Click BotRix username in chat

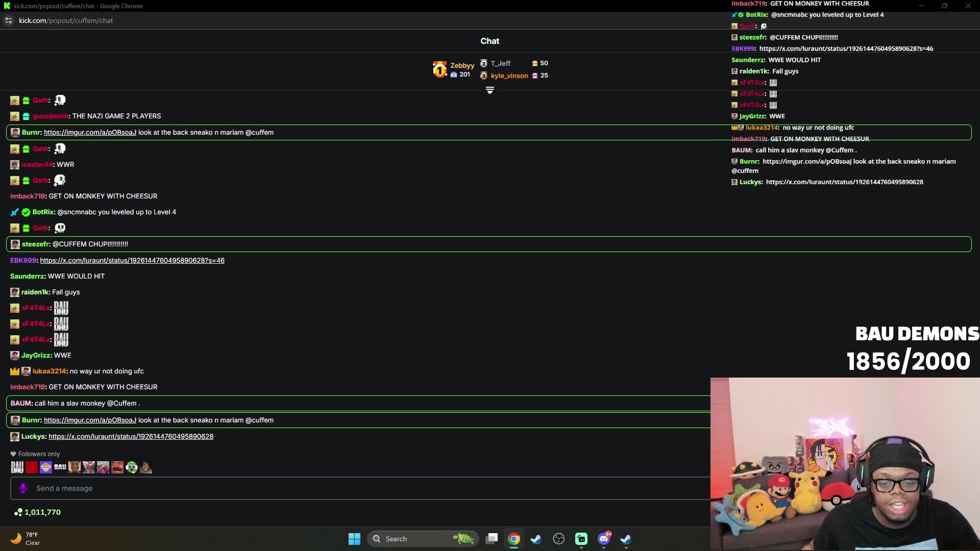43,212
